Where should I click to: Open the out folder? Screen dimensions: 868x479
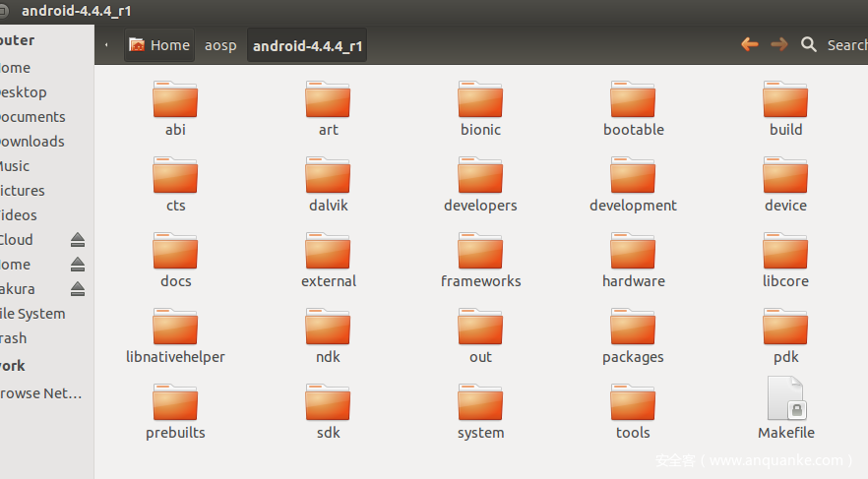click(x=480, y=329)
